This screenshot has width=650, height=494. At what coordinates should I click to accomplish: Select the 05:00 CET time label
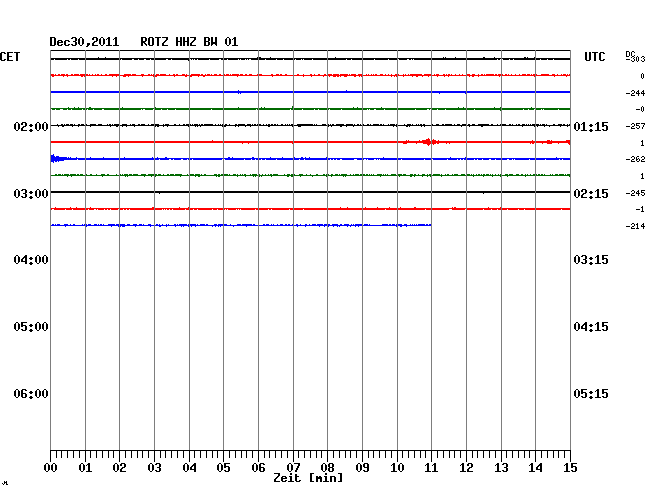[x=31, y=327]
